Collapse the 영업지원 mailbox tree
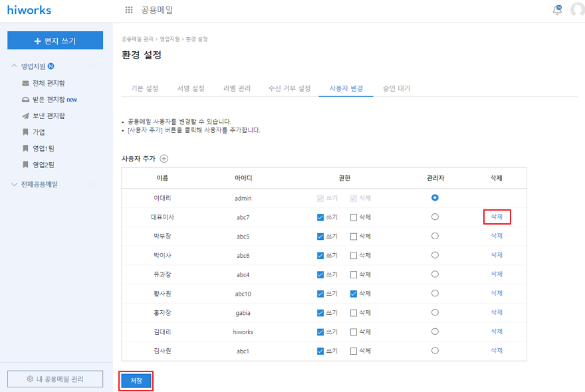The width and height of the screenshot is (585, 392). 15,66
